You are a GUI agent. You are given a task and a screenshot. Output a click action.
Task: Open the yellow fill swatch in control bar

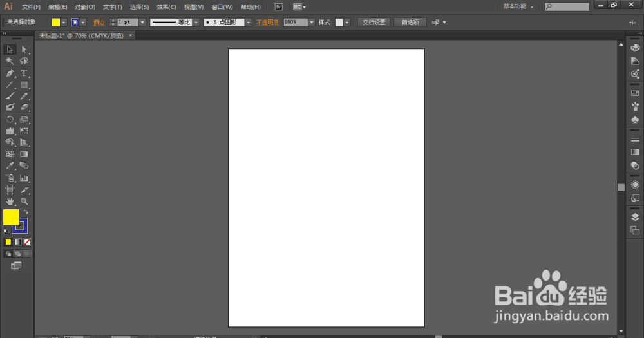(x=56, y=23)
